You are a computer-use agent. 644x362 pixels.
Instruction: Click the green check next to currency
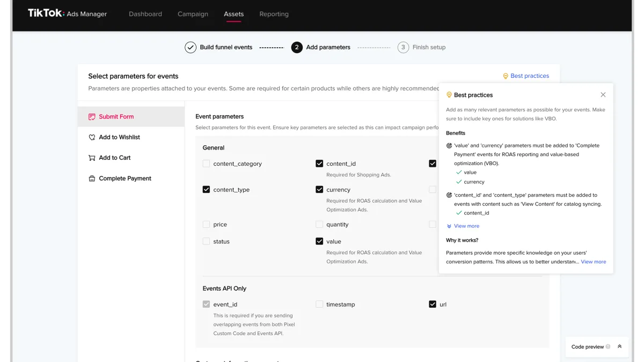pos(458,182)
